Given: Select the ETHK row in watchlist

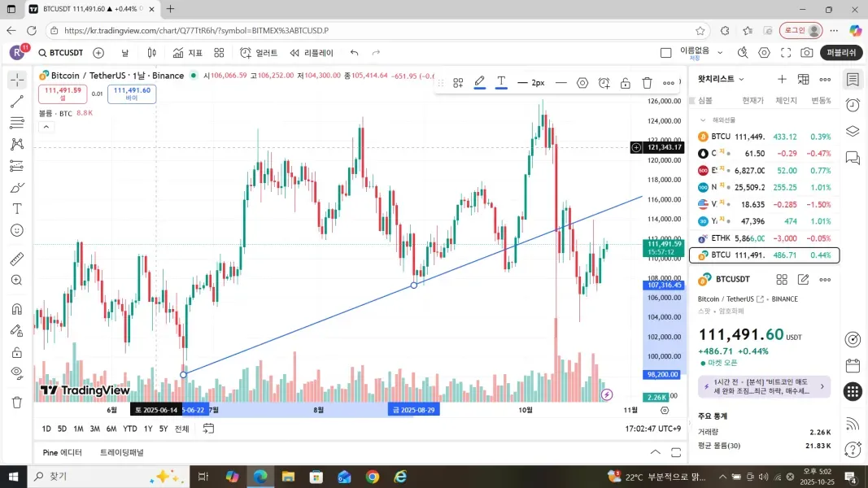Looking at the screenshot, I should click(x=765, y=238).
